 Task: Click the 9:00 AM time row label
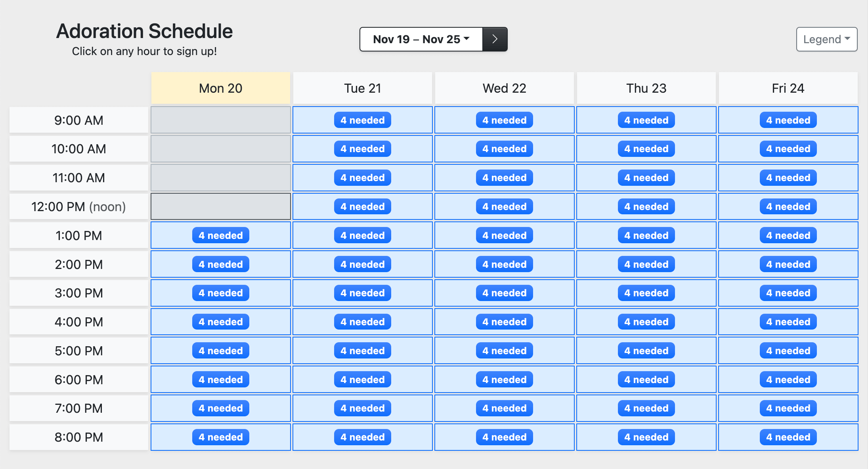tap(78, 120)
